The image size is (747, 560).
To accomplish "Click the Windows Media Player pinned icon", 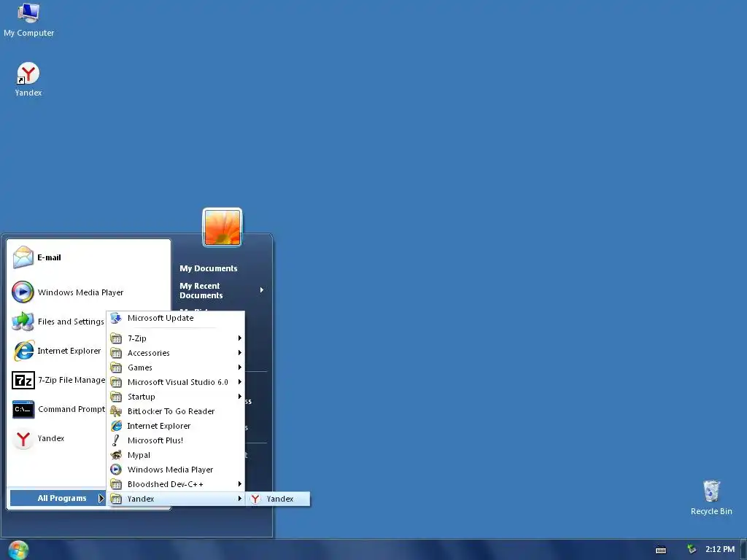I will coord(23,292).
